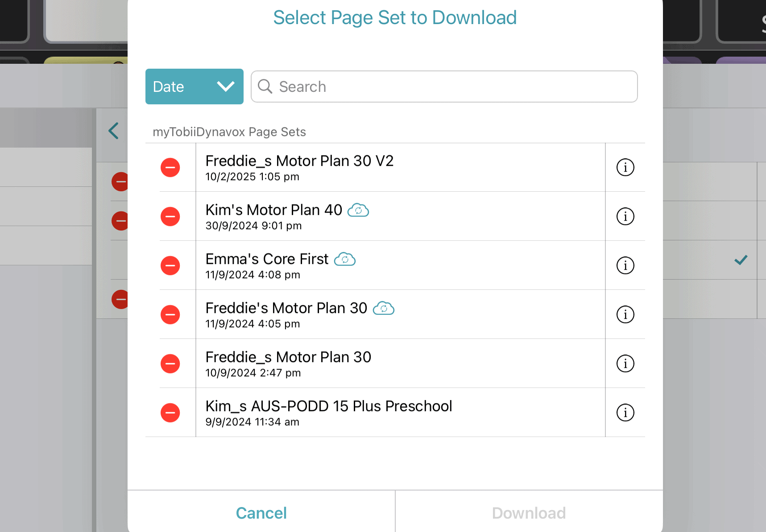Open the Date sort dropdown
766x532 pixels.
(194, 87)
